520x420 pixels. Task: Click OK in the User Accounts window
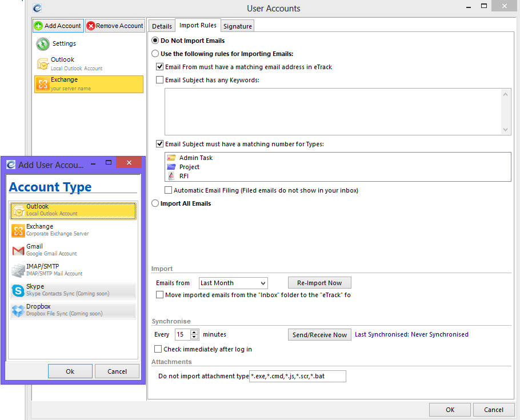(x=450, y=410)
